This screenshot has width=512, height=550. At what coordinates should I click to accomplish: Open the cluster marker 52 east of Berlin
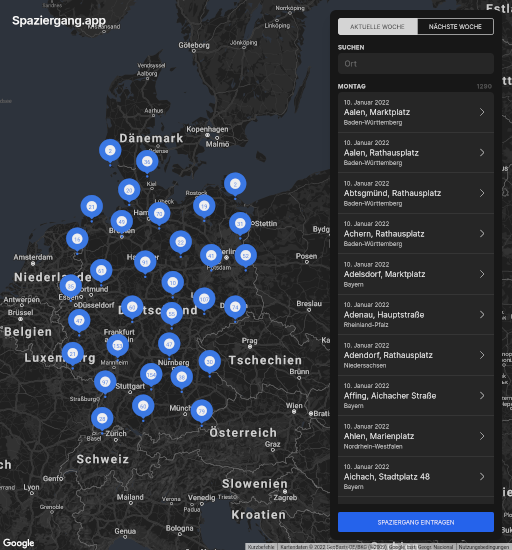click(245, 256)
